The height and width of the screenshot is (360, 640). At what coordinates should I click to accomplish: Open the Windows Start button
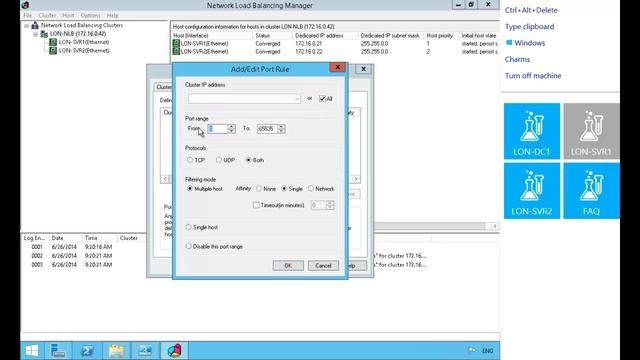pos(32,351)
